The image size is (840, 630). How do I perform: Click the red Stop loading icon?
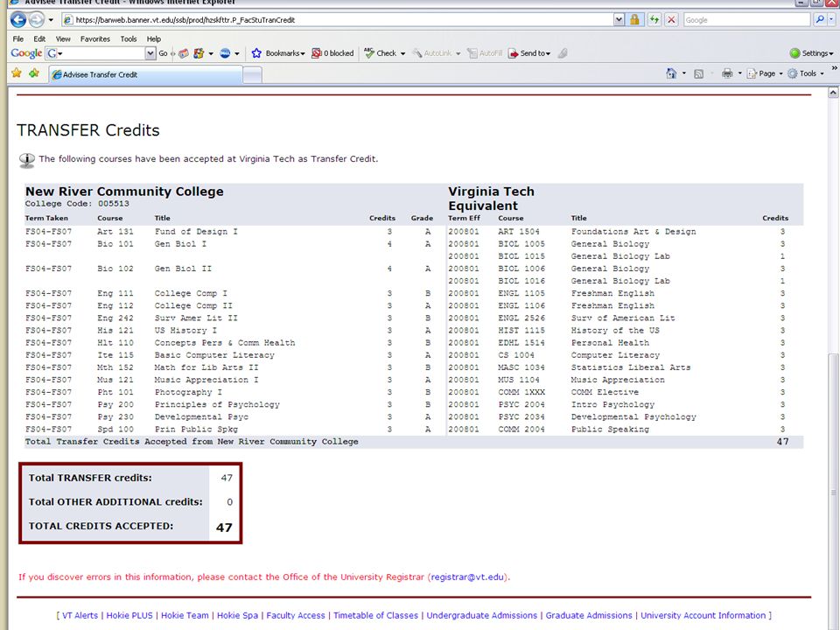click(671, 20)
